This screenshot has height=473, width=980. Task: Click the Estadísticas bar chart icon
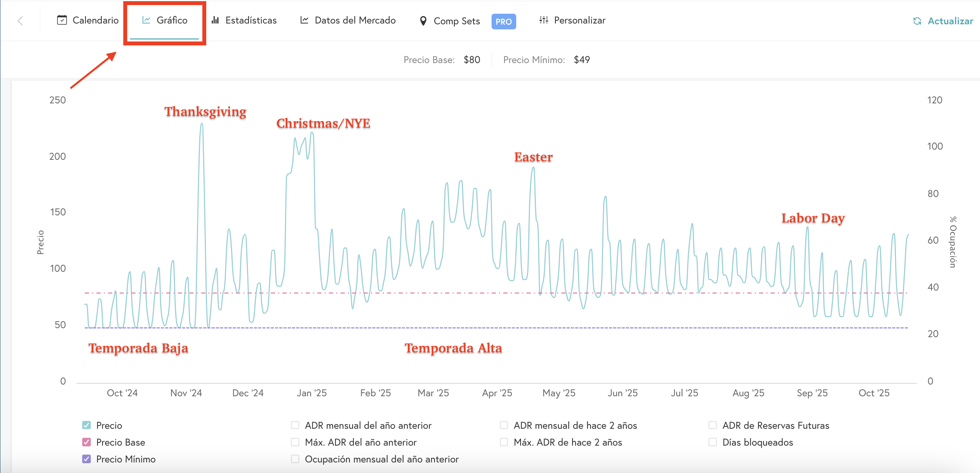pos(215,20)
